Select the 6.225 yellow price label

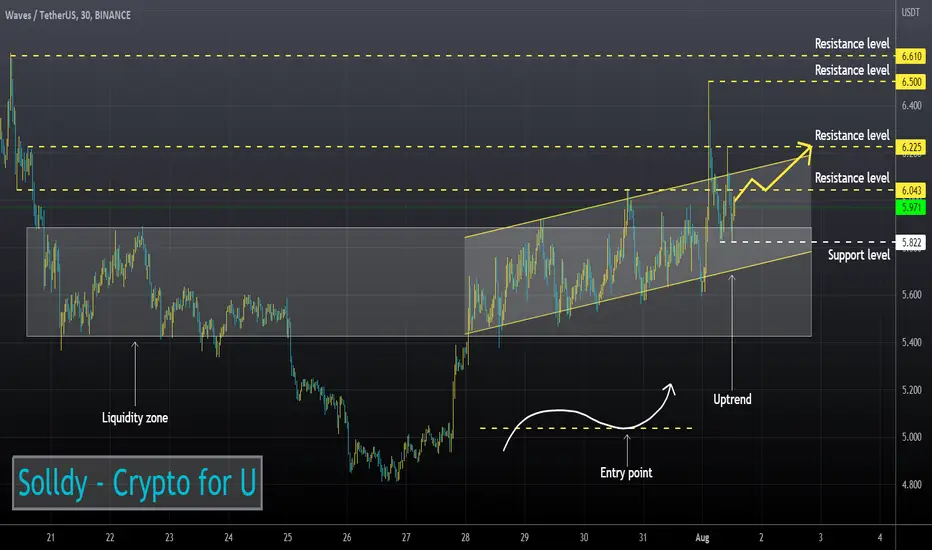click(x=911, y=147)
